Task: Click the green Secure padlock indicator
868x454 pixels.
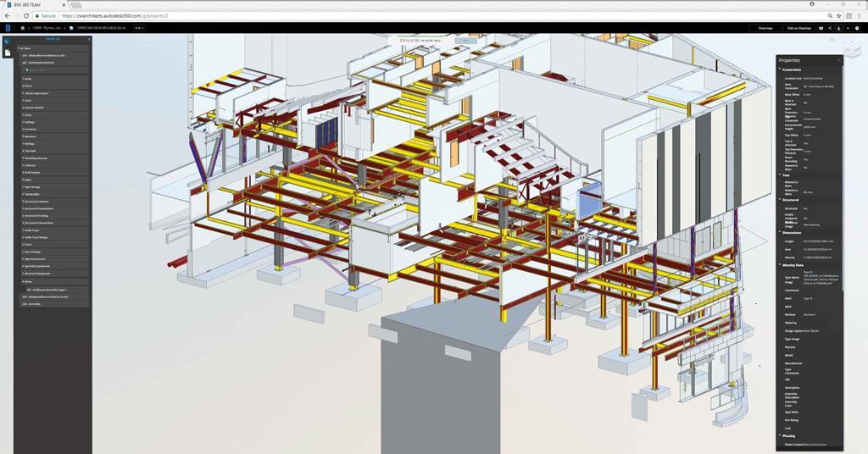Action: click(x=46, y=16)
